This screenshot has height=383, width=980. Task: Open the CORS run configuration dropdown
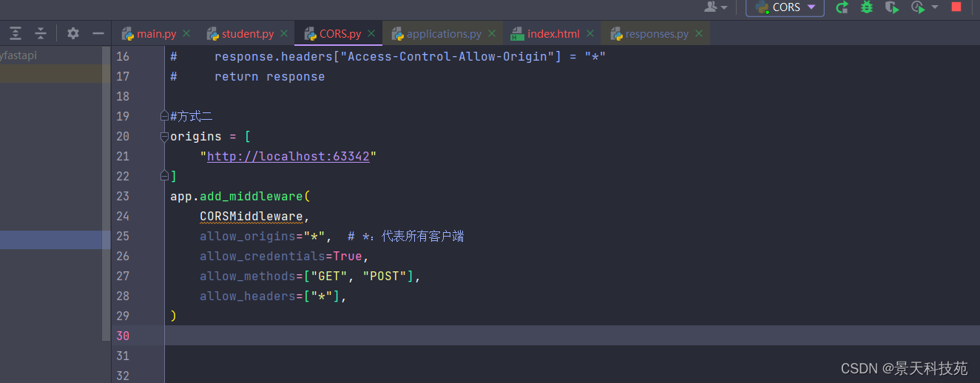click(x=785, y=7)
